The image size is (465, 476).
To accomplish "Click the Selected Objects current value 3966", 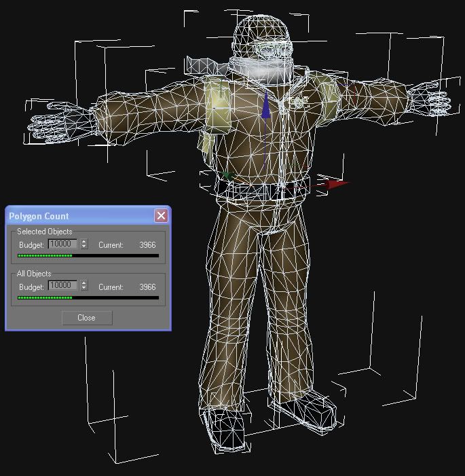I will click(147, 244).
